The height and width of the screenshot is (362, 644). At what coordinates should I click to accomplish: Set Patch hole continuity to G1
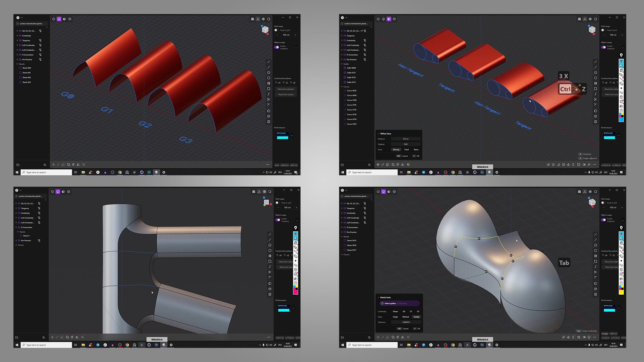click(411, 311)
